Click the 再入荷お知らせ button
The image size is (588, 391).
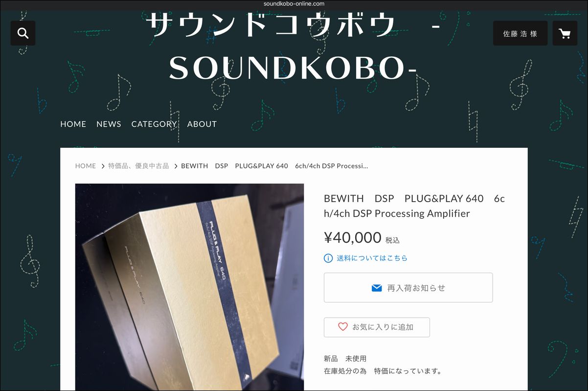point(408,288)
